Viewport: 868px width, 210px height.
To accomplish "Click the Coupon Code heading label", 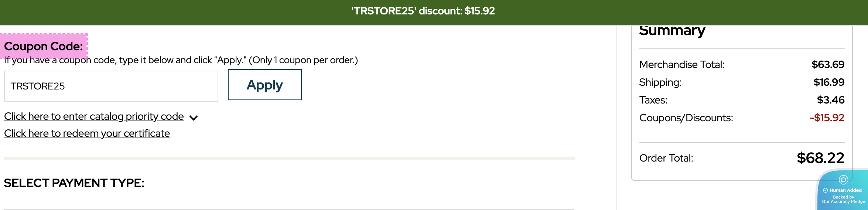I will coord(44,46).
